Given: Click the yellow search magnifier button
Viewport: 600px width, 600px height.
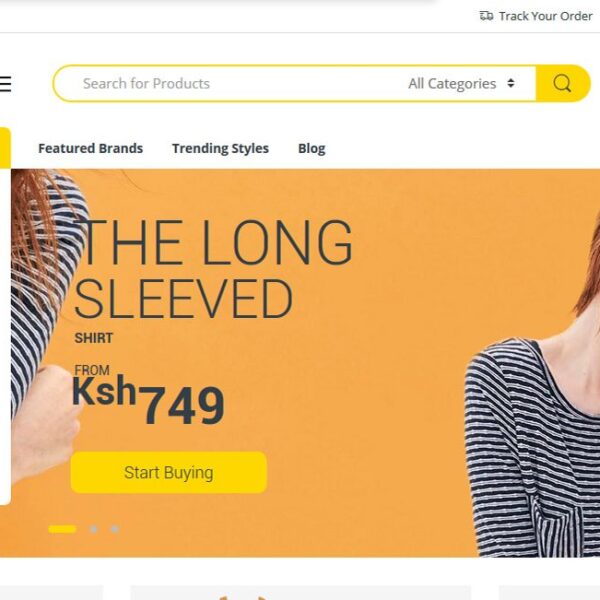Looking at the screenshot, I should point(562,83).
